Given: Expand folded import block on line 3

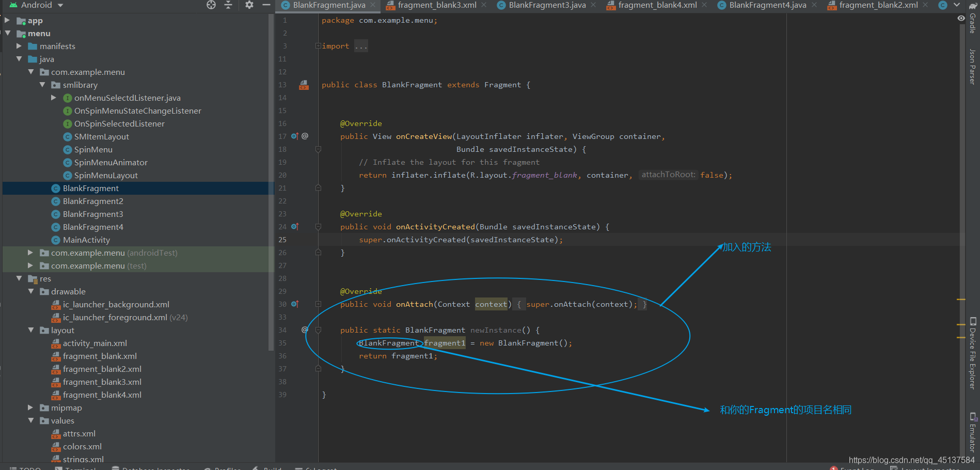Looking at the screenshot, I should pyautogui.click(x=319, y=46).
